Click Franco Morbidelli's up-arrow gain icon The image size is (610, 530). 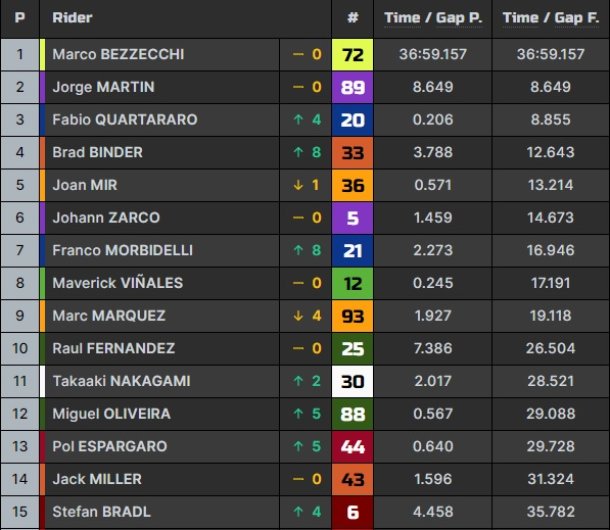[x=298, y=250]
